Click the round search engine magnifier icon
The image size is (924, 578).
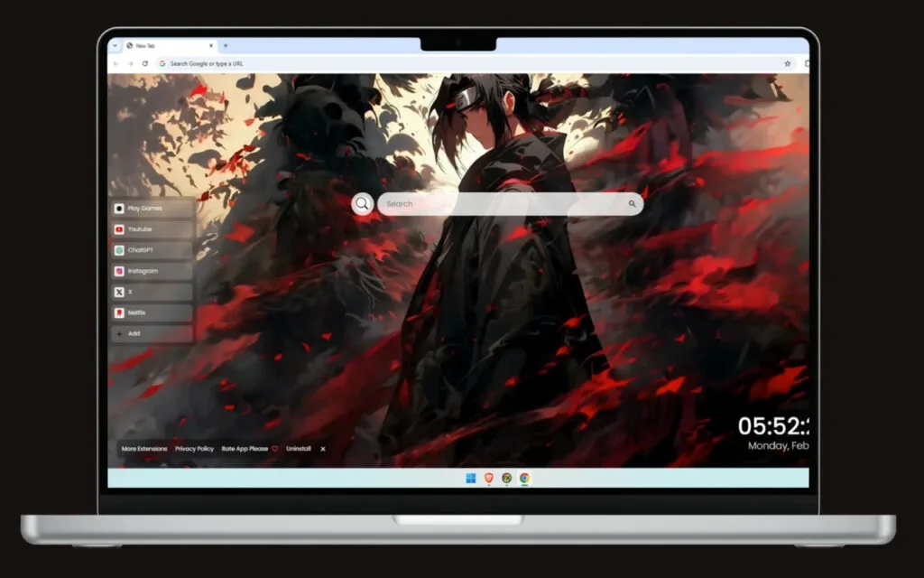[363, 204]
